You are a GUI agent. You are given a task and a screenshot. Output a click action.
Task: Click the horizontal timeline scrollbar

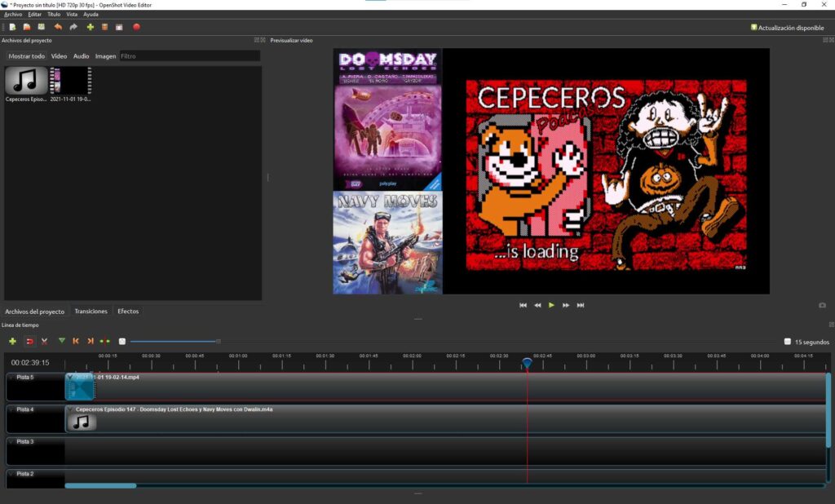100,485
